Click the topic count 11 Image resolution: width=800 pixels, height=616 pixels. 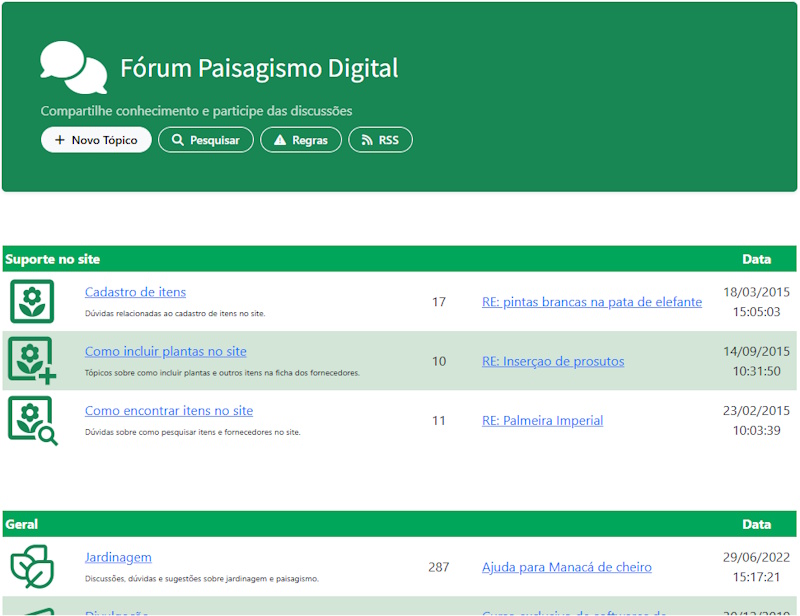[x=439, y=420]
